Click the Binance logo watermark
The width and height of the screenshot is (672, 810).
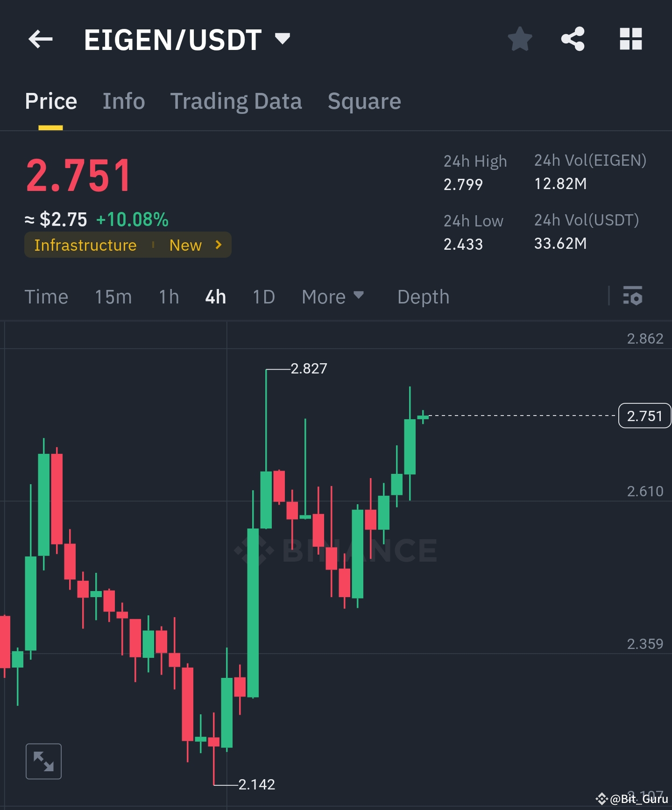pyautogui.click(x=336, y=550)
